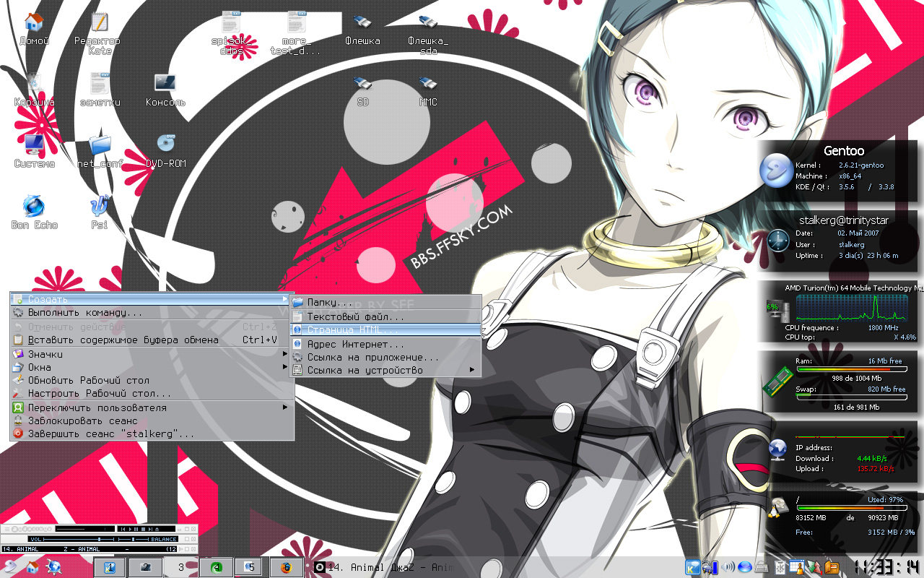Expand the Значки submenu
The height and width of the screenshot is (578, 924).
point(152,354)
